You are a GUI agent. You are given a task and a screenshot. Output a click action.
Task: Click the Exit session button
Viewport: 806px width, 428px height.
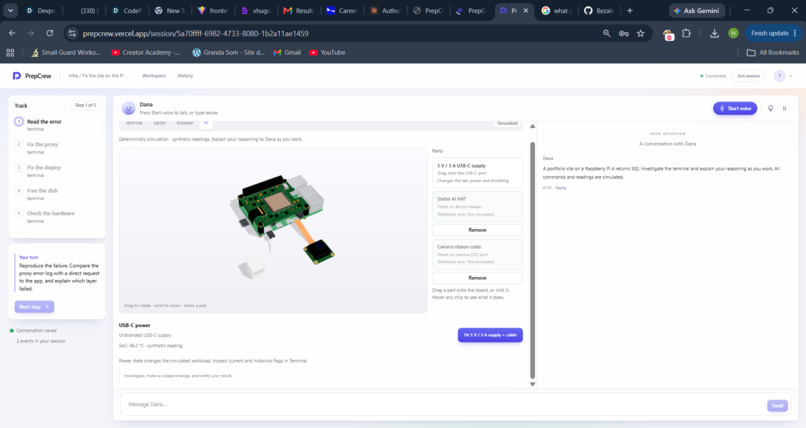click(748, 76)
